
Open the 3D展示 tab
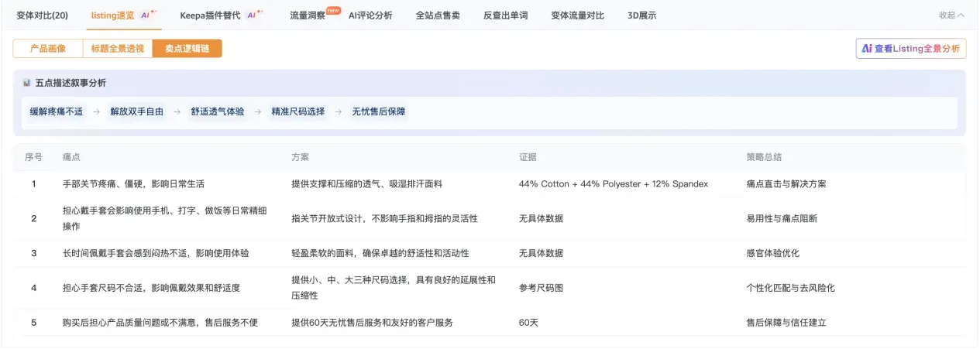(641, 15)
